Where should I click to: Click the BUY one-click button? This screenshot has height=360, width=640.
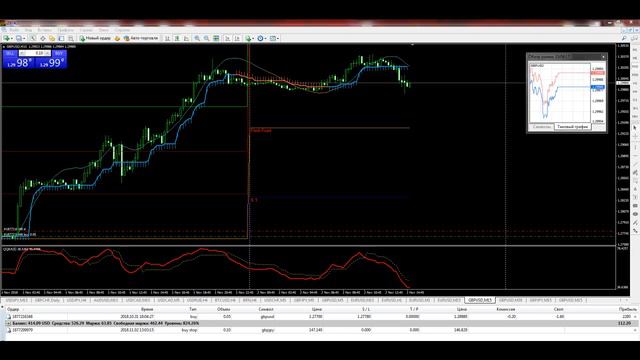click(59, 53)
